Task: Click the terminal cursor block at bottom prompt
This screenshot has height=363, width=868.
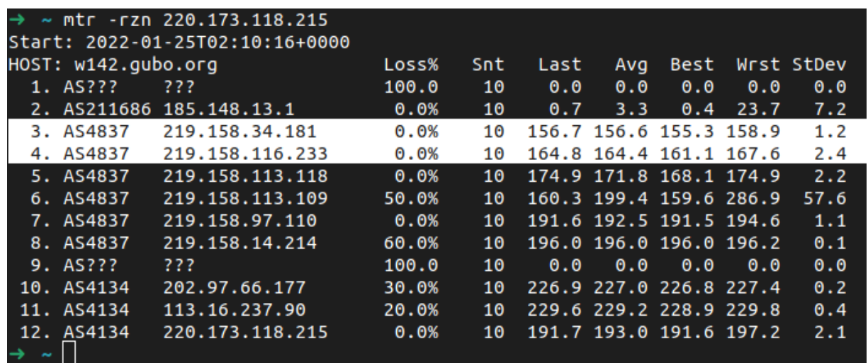Action: [68, 352]
